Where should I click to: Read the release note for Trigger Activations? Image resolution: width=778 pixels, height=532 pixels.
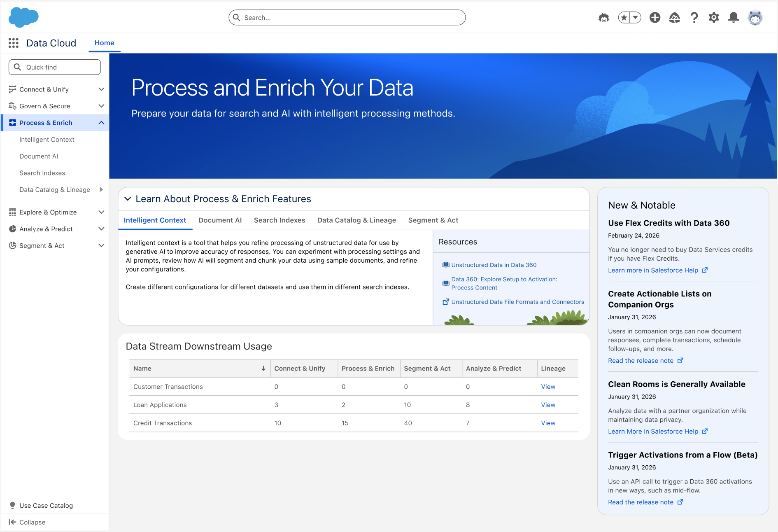click(x=641, y=502)
